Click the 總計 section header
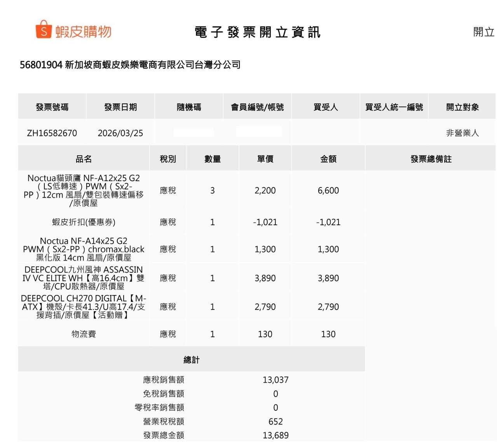 pos(192,360)
